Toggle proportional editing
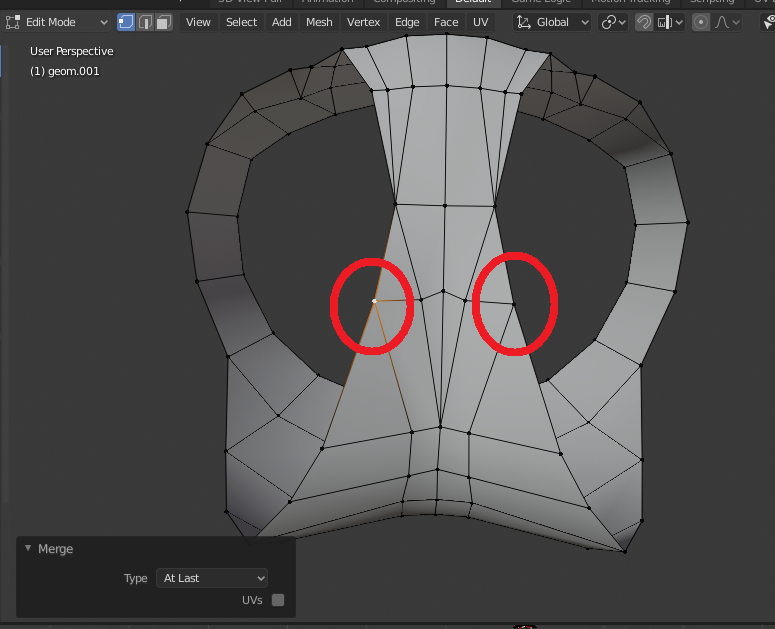775x629 pixels. pos(700,22)
